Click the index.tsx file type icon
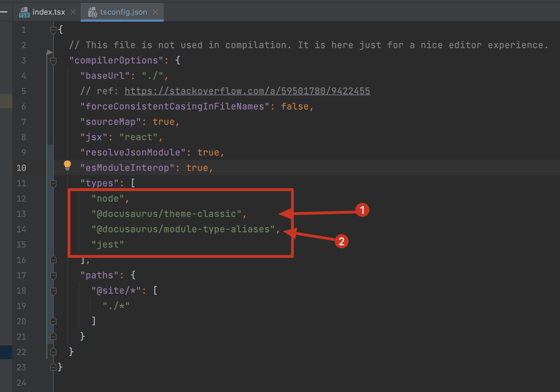 pyautogui.click(x=24, y=12)
